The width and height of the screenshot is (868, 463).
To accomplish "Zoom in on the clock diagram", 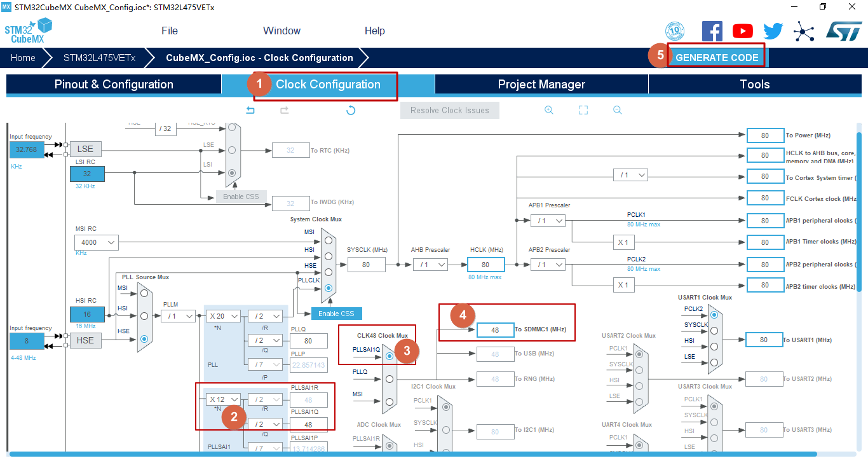I will click(x=549, y=110).
